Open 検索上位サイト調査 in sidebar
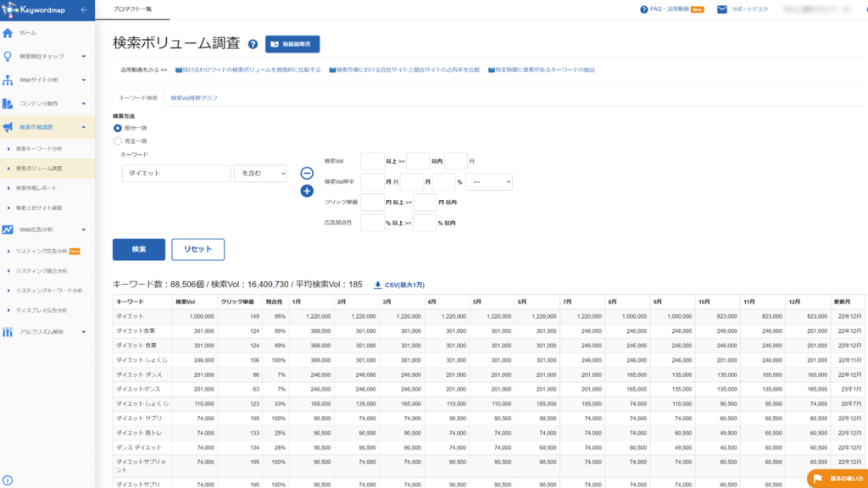Screen dimensions: 868x488 click(39, 208)
